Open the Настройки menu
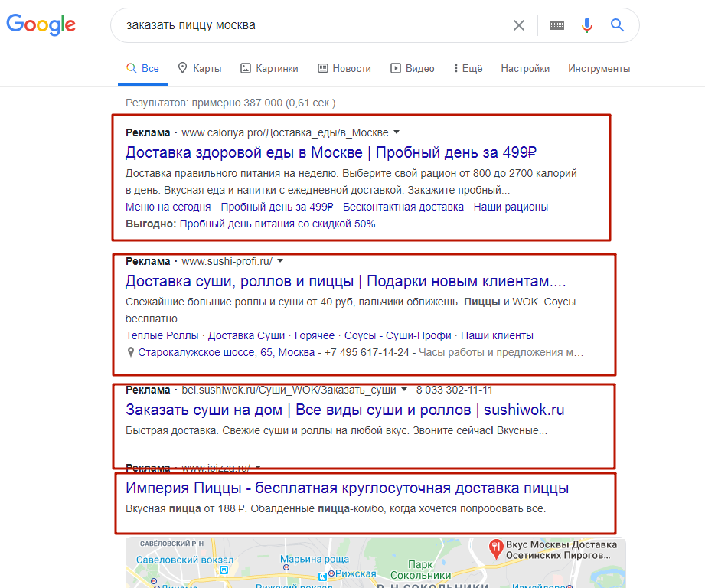The width and height of the screenshot is (705, 588). click(525, 68)
